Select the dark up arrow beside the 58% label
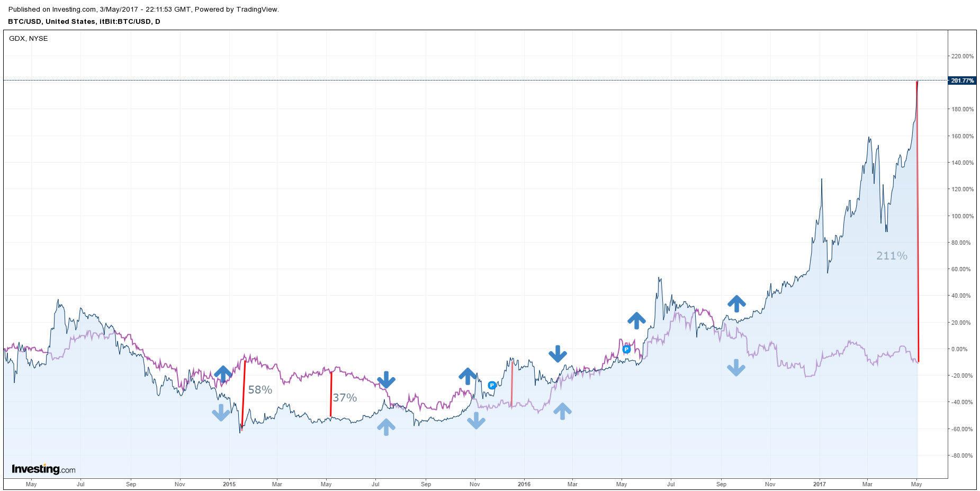 [x=223, y=374]
